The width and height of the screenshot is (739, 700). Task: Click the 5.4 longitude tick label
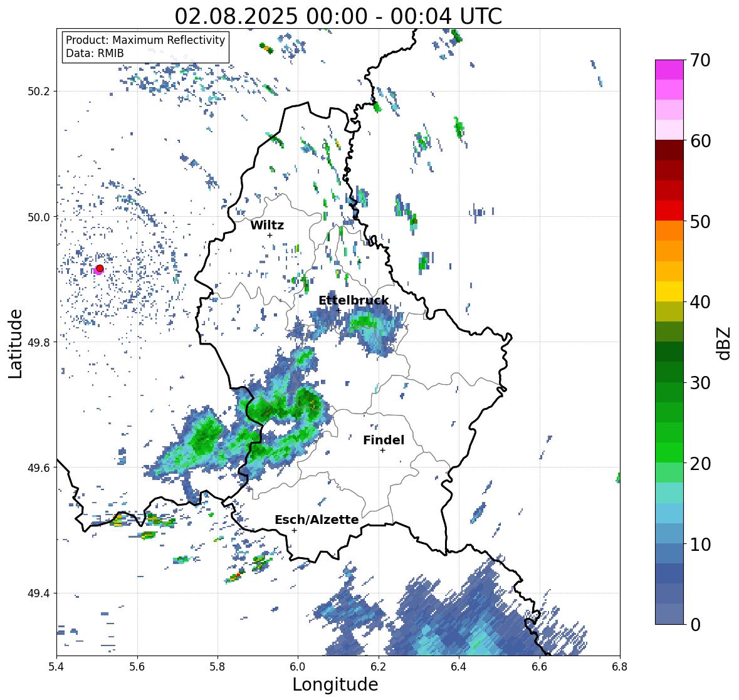coord(56,667)
